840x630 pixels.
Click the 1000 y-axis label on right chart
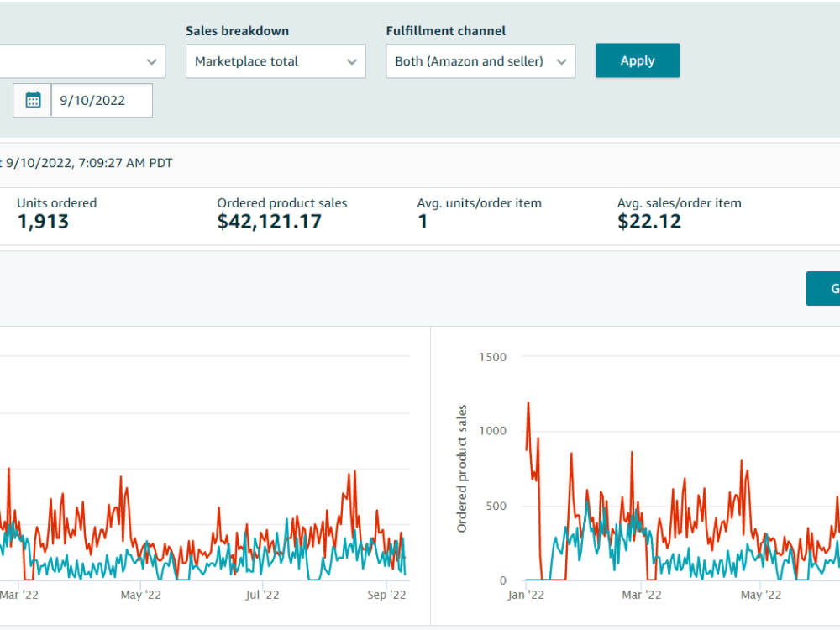point(493,431)
